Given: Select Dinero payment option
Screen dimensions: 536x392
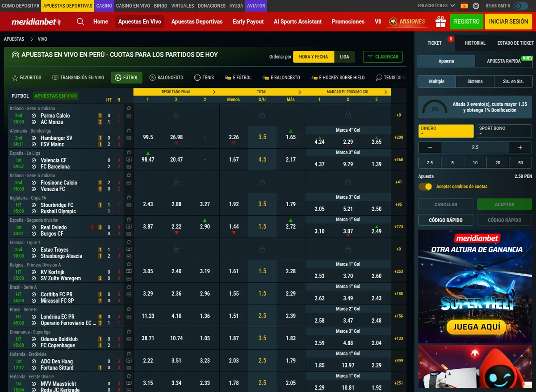Looking at the screenshot, I should [446, 131].
